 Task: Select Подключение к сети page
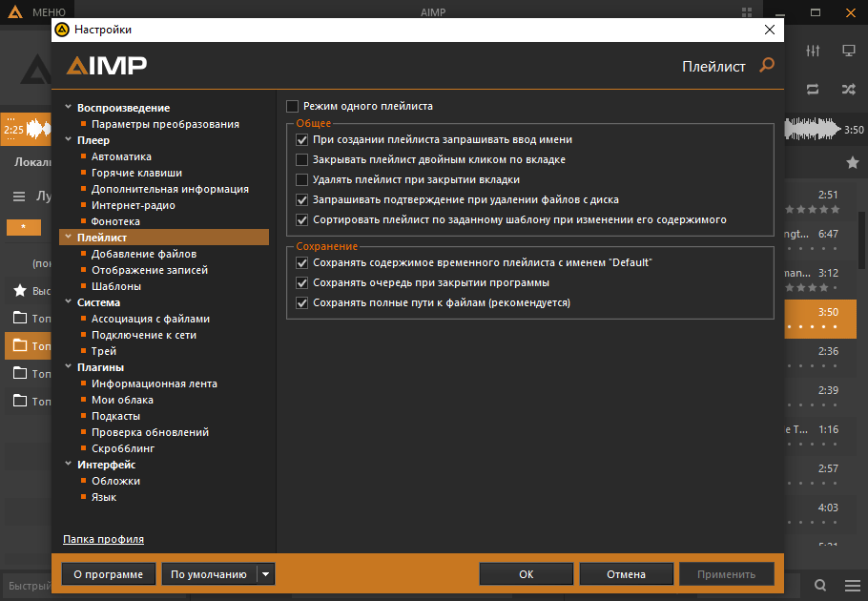pos(143,335)
